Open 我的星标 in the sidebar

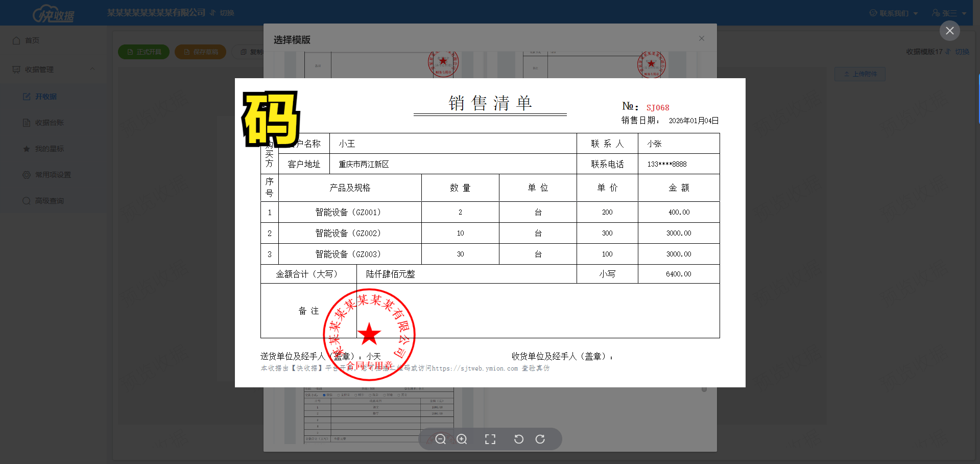coord(49,149)
